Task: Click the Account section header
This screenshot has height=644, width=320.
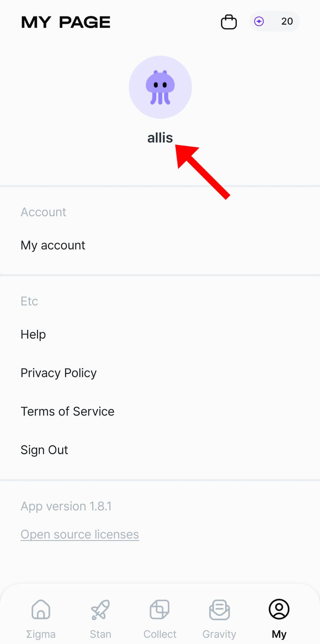Action: tap(43, 212)
